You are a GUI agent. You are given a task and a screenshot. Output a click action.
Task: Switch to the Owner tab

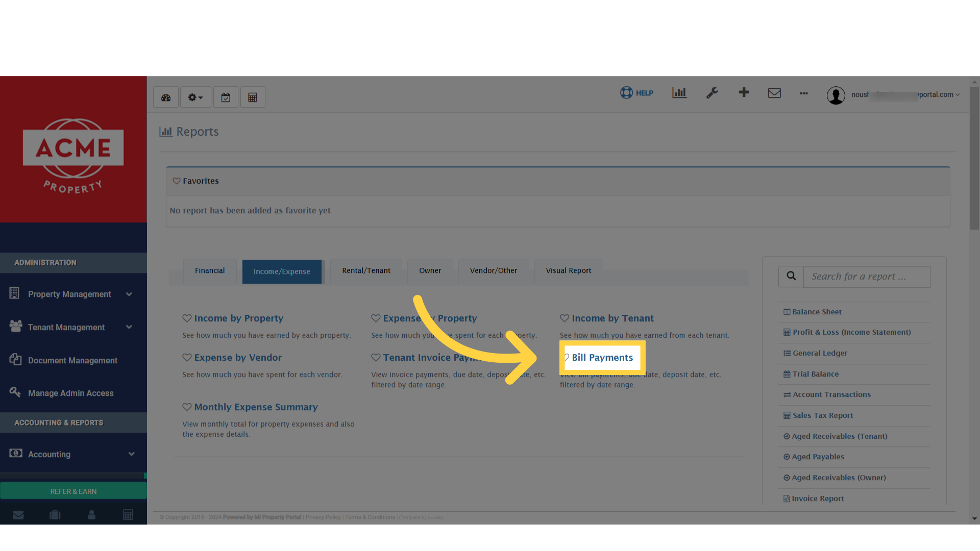coord(430,271)
